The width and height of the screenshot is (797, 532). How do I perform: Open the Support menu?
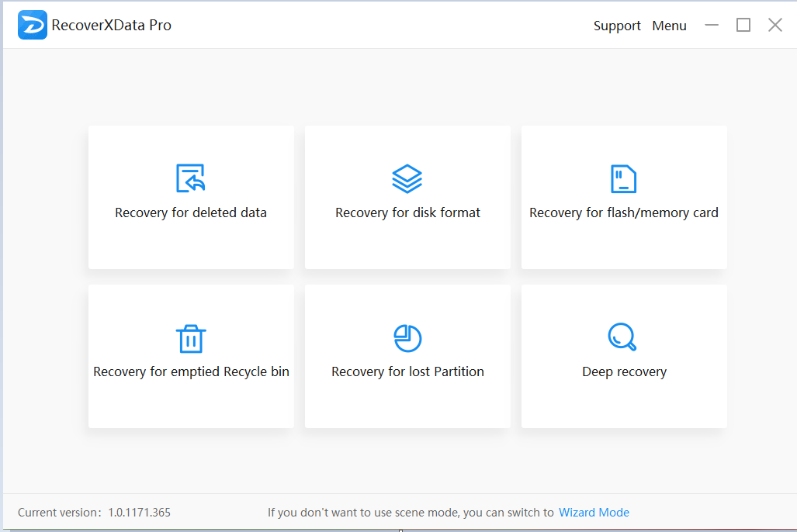[x=617, y=26]
